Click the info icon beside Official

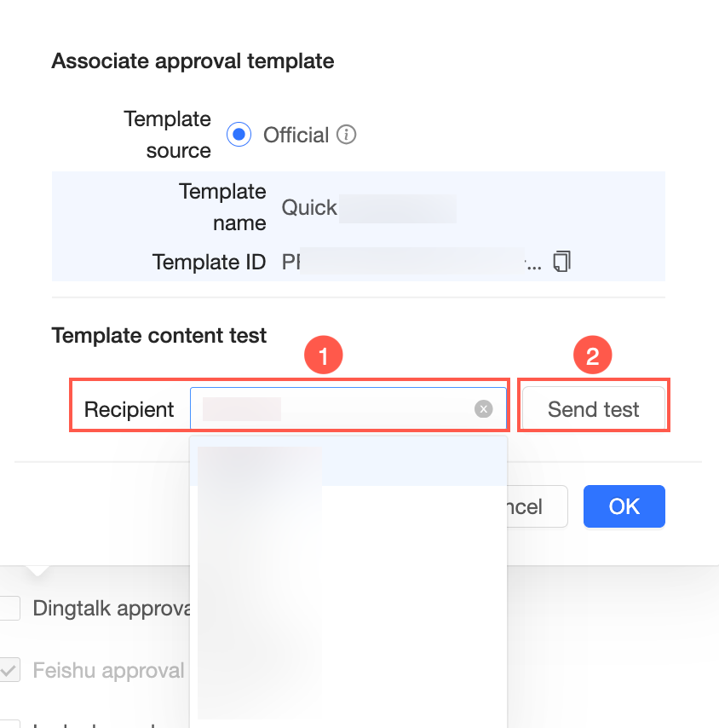[x=346, y=135]
